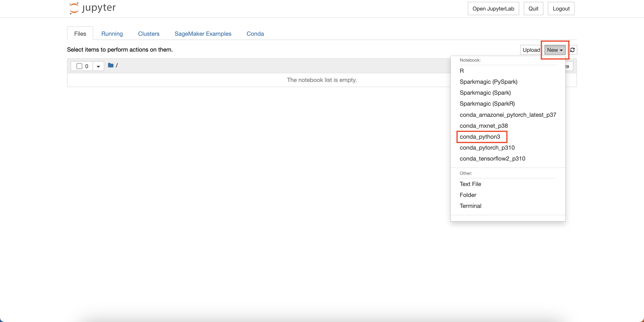Image resolution: width=644 pixels, height=322 pixels.
Task: Expand the selection type dropdown arrow
Action: tap(98, 66)
